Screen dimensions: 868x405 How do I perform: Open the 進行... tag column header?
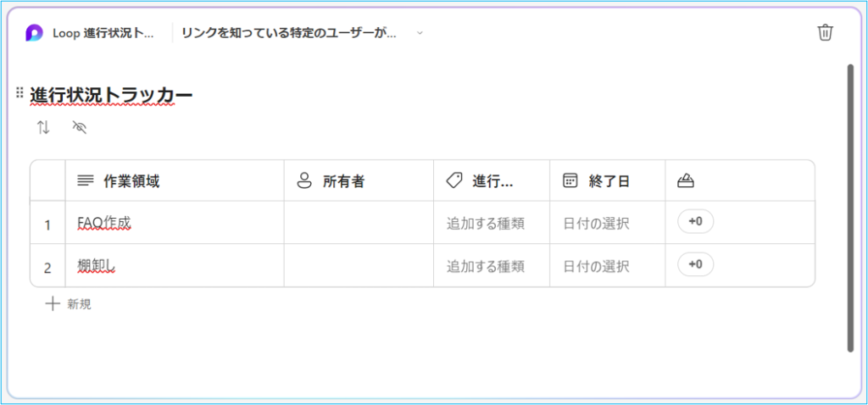click(x=492, y=180)
